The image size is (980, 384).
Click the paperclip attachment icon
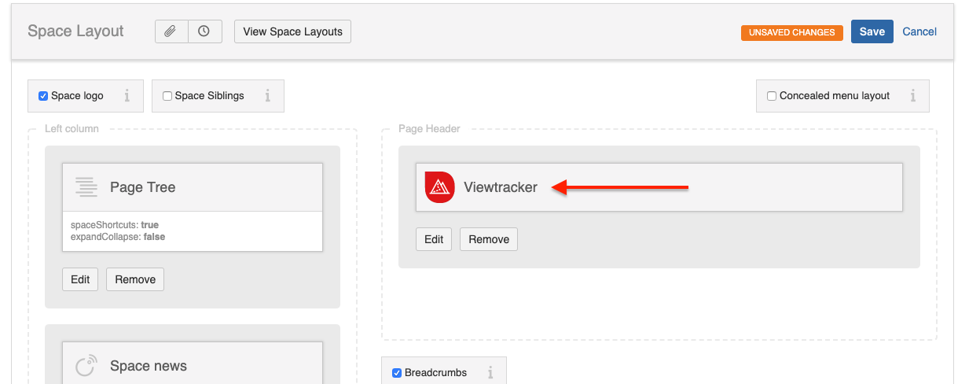[171, 31]
